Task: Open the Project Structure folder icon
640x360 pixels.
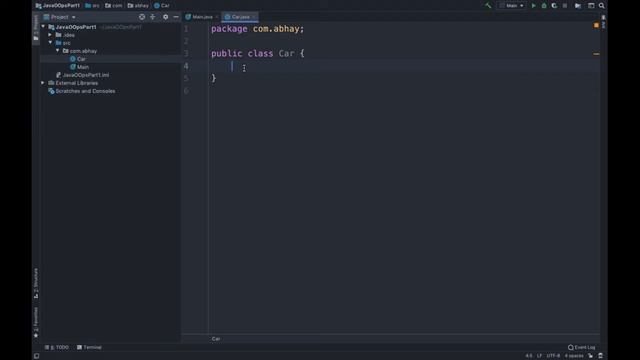Action: pyautogui.click(x=578, y=6)
